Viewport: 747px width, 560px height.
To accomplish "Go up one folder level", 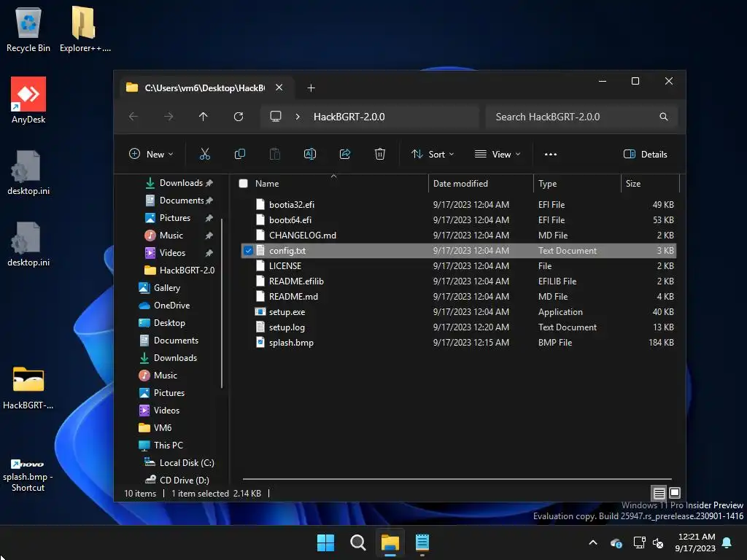I will tap(204, 117).
